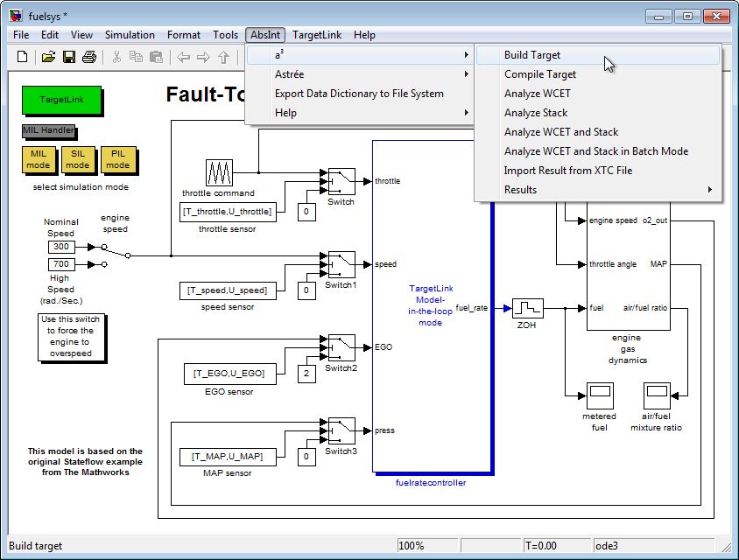Choose Analyze WCET and Stack

[598, 132]
